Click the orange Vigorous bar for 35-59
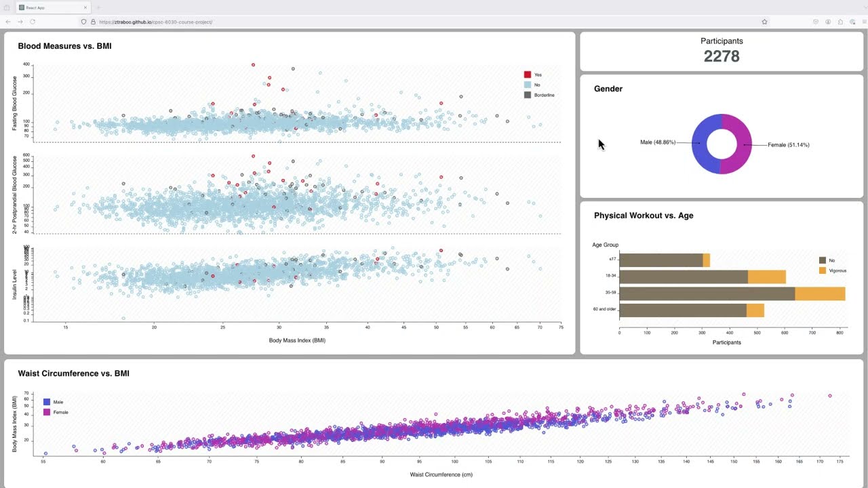 point(821,293)
